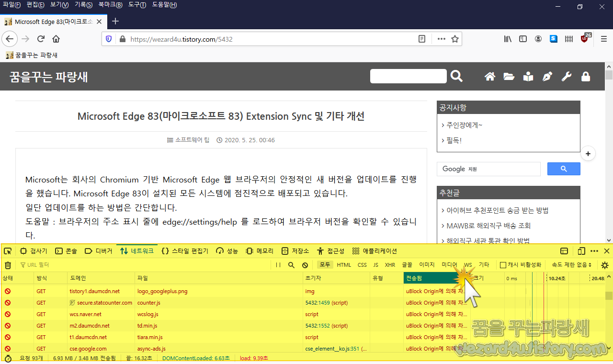The width and height of the screenshot is (613, 364).
Task: Open a new browser tab
Action: click(115, 22)
